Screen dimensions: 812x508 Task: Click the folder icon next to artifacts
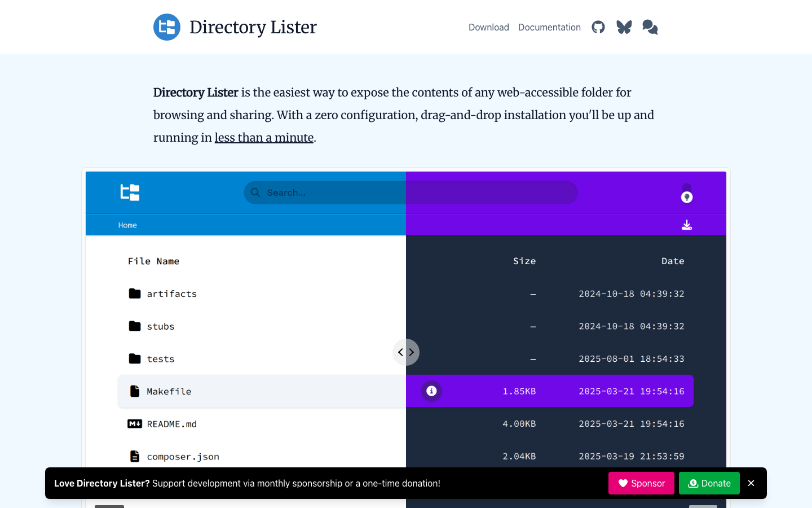coord(134,293)
